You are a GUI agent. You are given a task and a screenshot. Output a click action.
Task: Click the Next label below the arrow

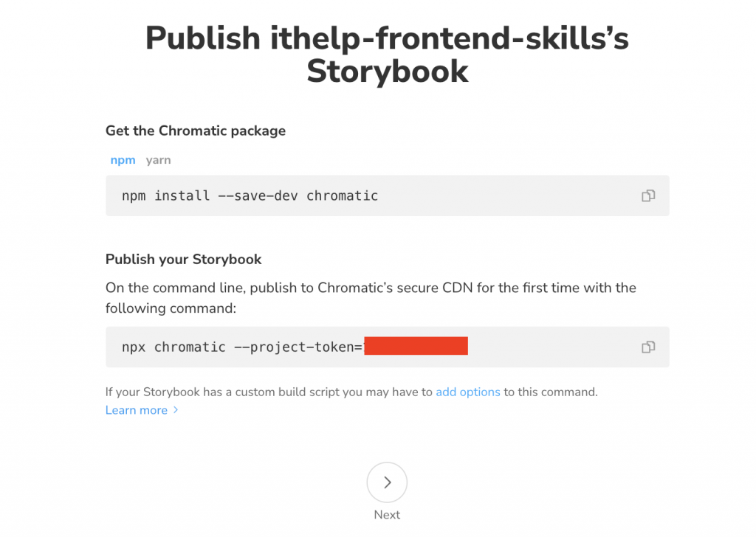pyautogui.click(x=387, y=515)
